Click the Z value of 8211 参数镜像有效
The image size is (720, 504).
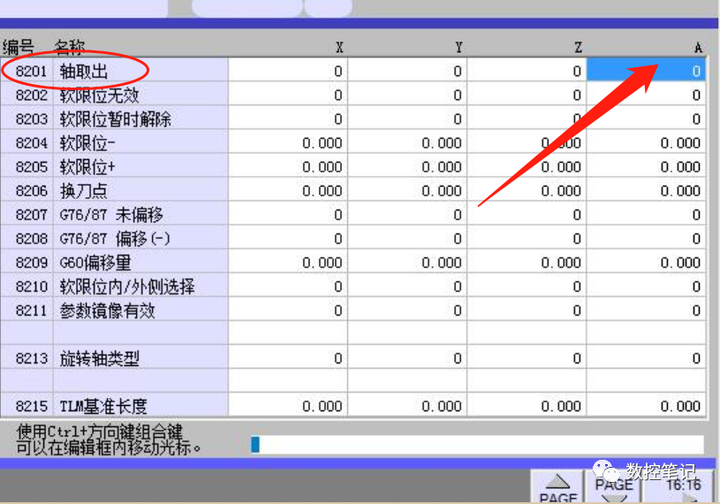527,310
